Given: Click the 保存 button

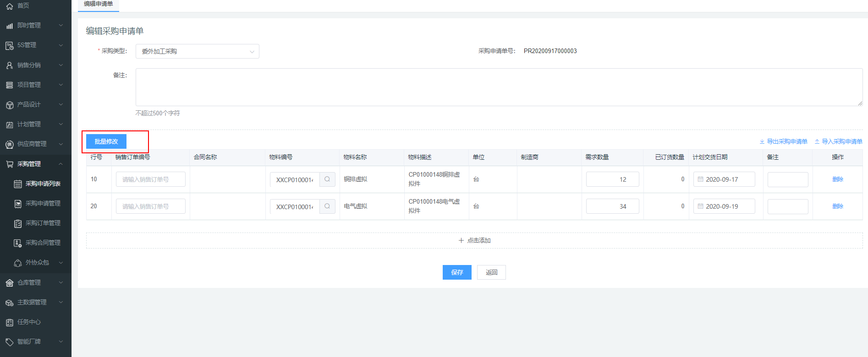Looking at the screenshot, I should tap(457, 272).
